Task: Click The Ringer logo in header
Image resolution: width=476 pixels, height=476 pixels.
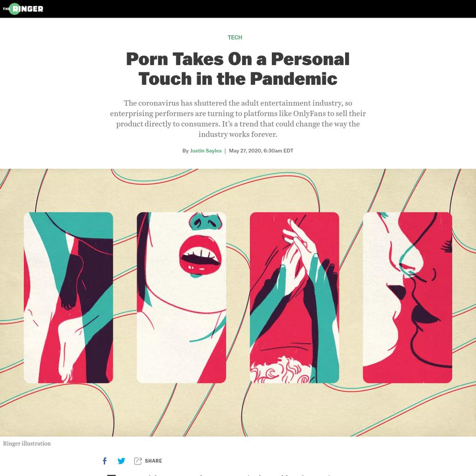Action: 23,9
